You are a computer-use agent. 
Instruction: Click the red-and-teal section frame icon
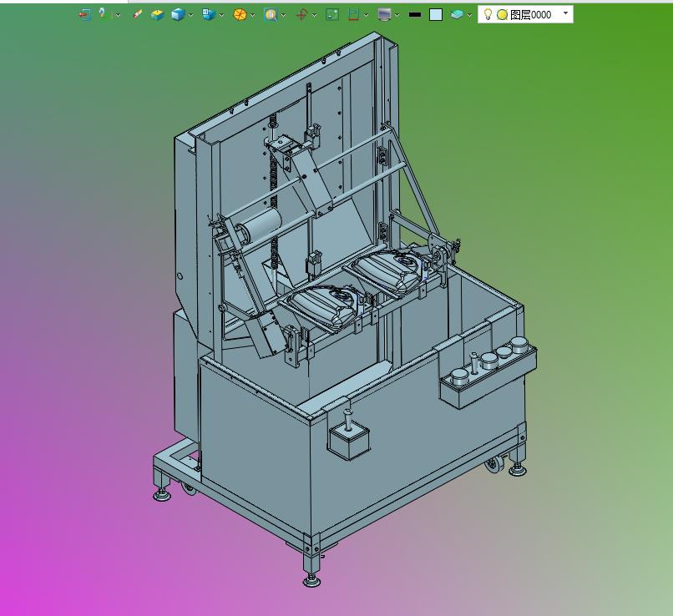tap(353, 15)
